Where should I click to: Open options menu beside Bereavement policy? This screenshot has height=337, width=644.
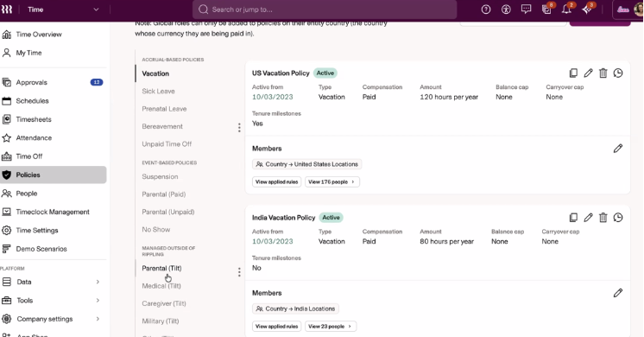coord(239,127)
